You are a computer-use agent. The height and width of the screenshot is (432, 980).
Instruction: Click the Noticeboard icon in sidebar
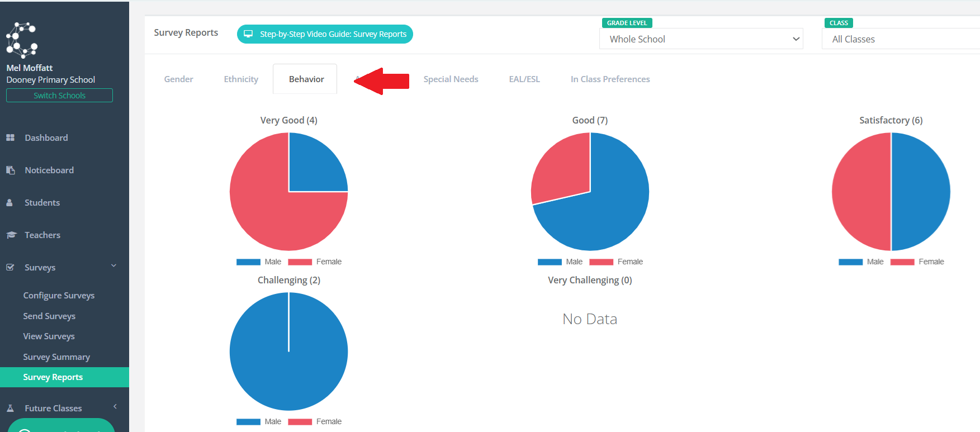pos(10,170)
